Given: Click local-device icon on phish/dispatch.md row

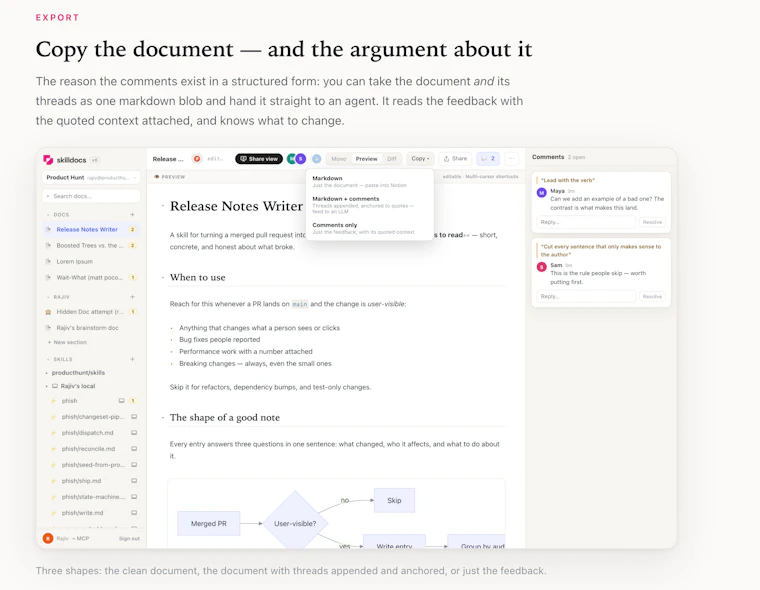Looking at the screenshot, I should 134,433.
